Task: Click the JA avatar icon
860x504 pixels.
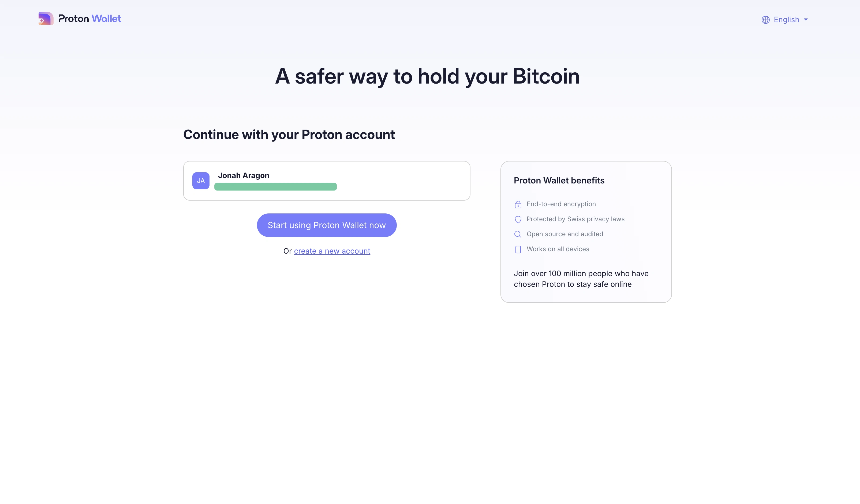Action: click(x=201, y=180)
